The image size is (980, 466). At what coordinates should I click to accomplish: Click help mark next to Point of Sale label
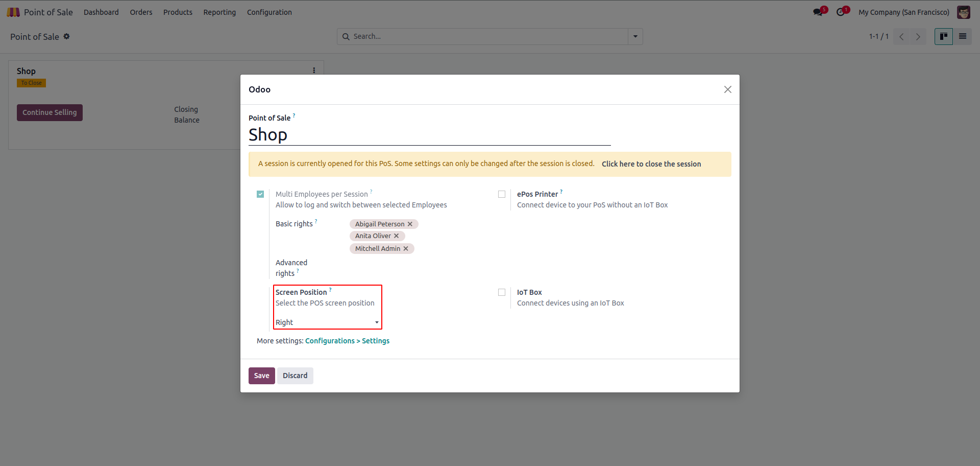coord(294,115)
